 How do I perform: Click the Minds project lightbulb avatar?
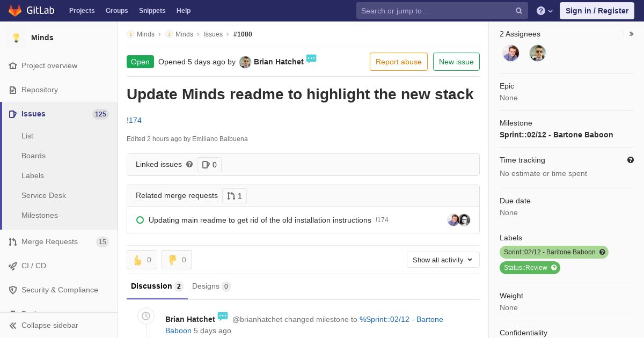tap(16, 38)
